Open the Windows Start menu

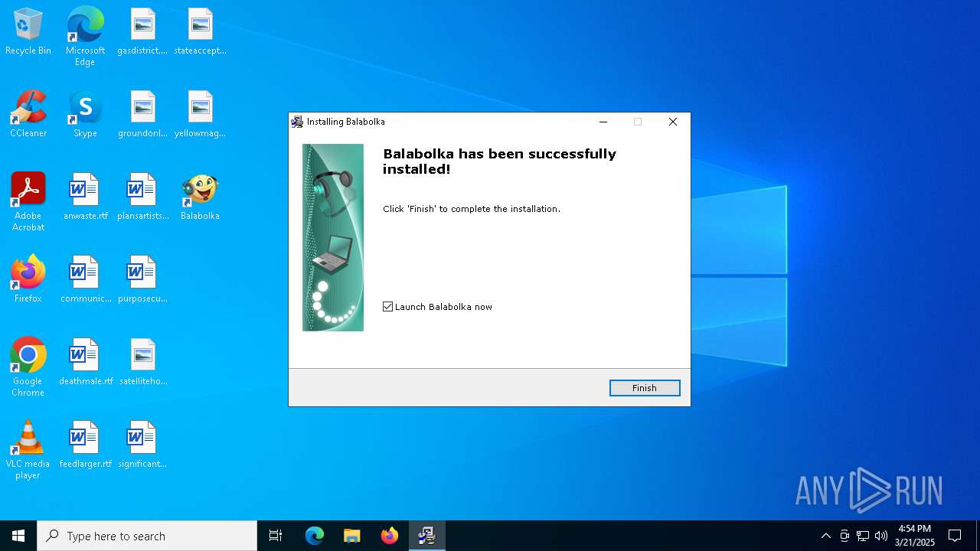click(x=18, y=536)
